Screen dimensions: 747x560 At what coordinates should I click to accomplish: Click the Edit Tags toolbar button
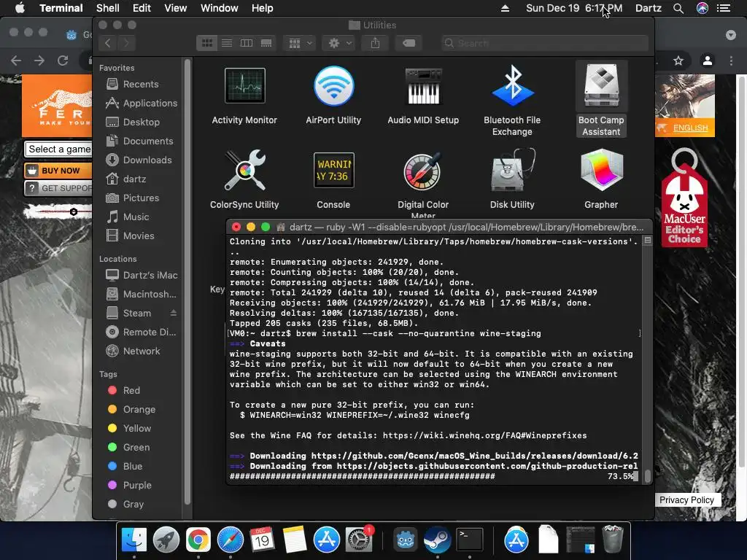click(x=409, y=43)
